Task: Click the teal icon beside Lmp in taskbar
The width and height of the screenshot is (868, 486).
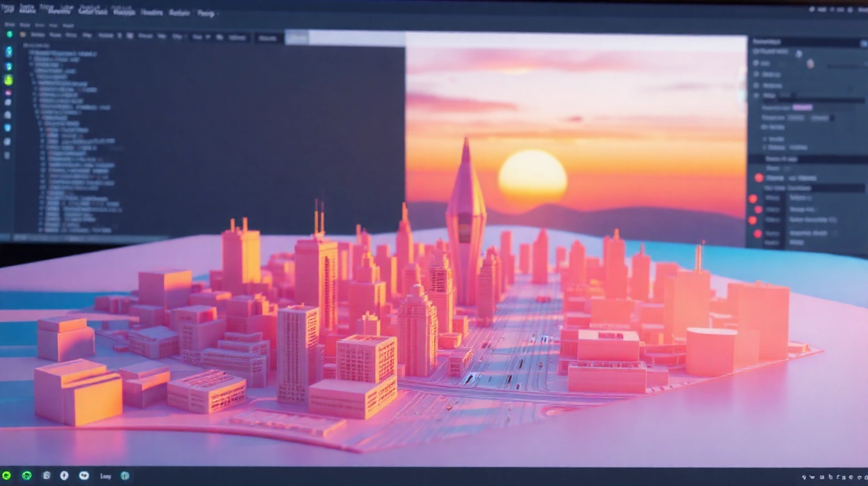Action: pos(125,476)
